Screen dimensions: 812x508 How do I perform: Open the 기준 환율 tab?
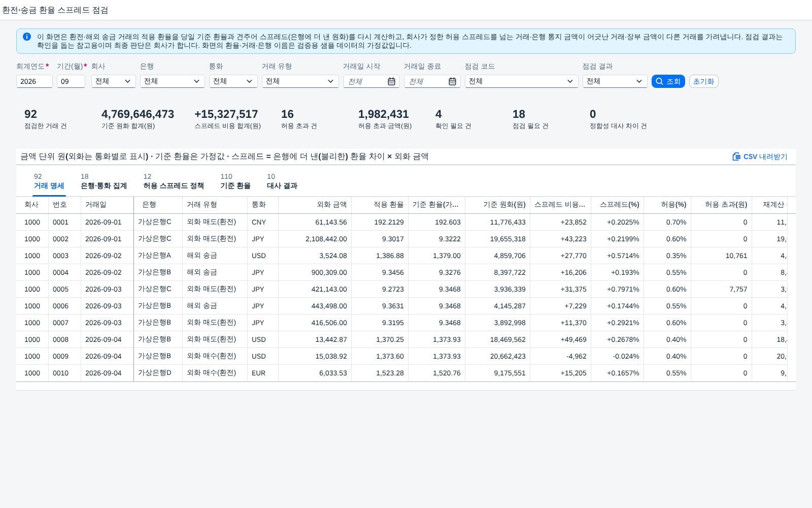click(x=235, y=181)
